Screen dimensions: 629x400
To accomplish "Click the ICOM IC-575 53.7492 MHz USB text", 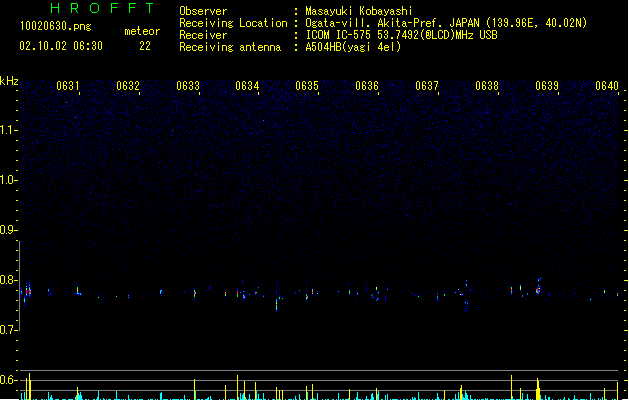I will 402,35.
